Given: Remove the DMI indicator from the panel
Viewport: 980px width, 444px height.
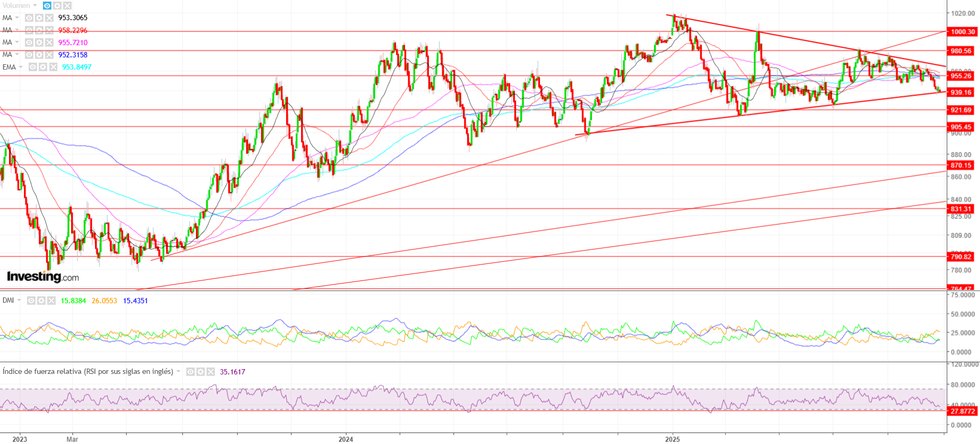Looking at the screenshot, I should click(x=51, y=301).
